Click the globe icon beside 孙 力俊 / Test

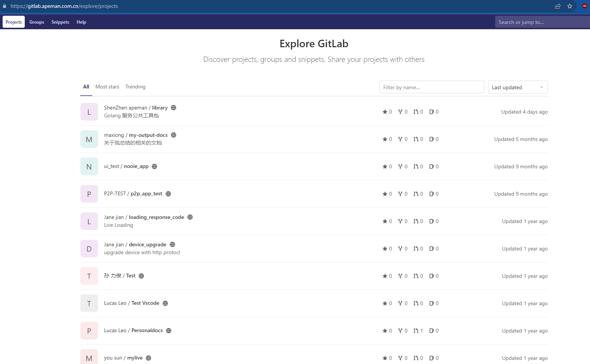(x=141, y=276)
